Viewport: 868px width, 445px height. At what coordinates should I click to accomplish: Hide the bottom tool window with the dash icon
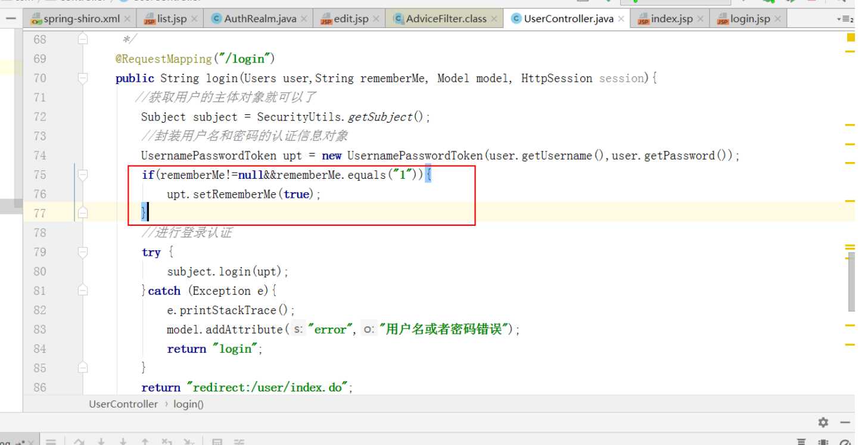coord(845,422)
